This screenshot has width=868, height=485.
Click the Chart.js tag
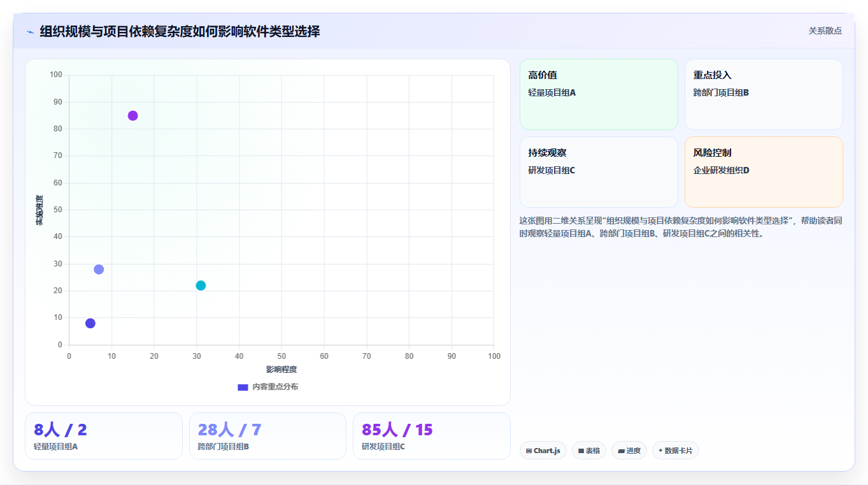pos(543,451)
